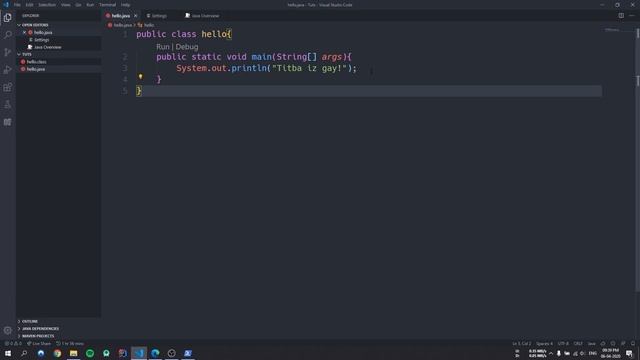
Task: Expand the Java Dependencies section
Action: click(x=39, y=329)
